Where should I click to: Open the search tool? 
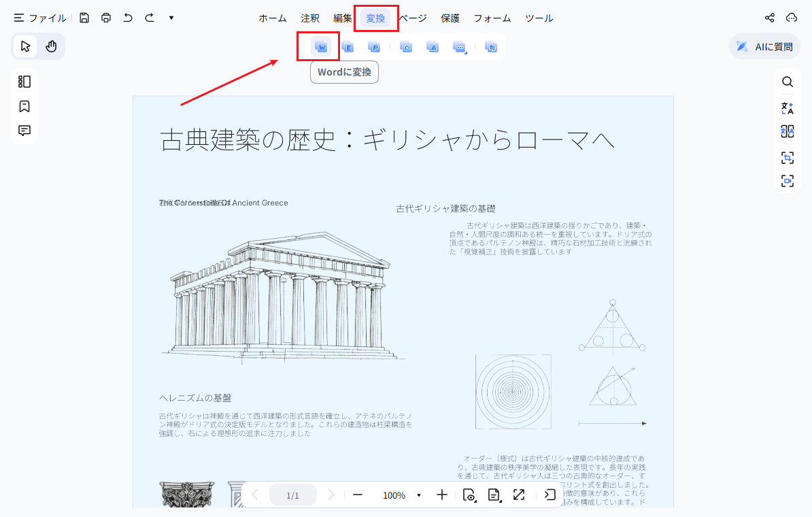pos(787,82)
